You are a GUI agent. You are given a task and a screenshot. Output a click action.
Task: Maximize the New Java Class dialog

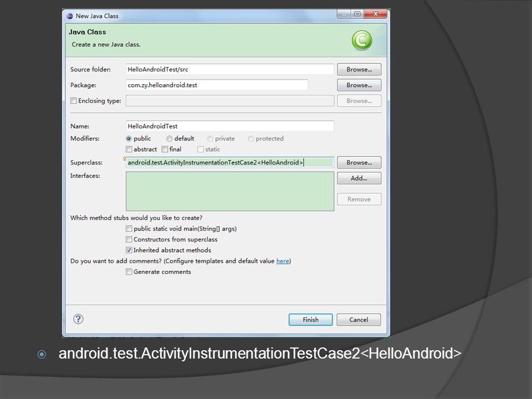point(357,14)
